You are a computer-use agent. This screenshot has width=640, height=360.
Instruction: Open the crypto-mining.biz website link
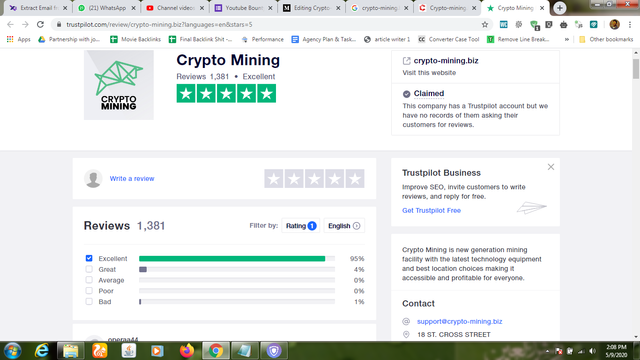tap(446, 61)
